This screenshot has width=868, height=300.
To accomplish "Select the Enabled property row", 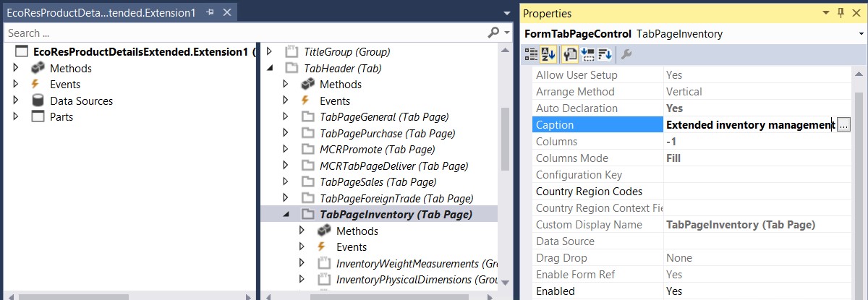I will [597, 291].
